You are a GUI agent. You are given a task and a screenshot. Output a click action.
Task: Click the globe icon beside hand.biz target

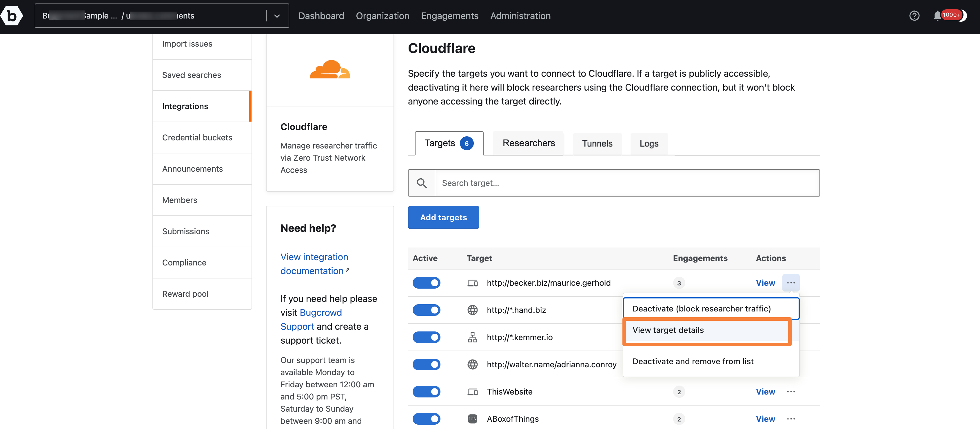point(473,310)
